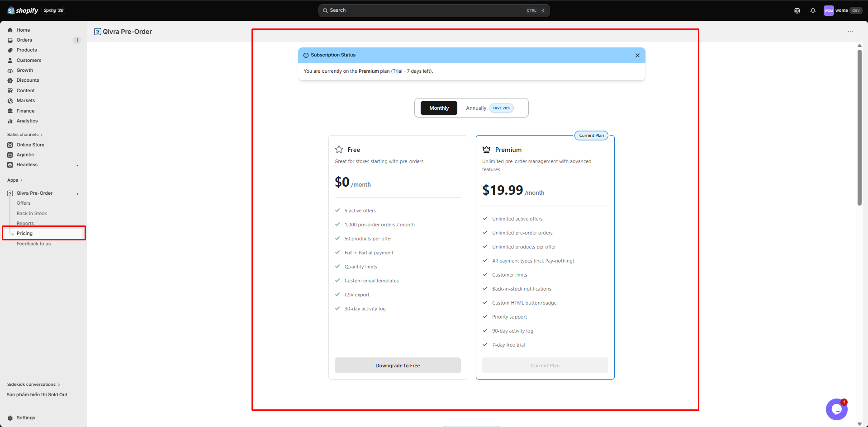
Task: Expand the Sales channels section
Action: click(25, 135)
